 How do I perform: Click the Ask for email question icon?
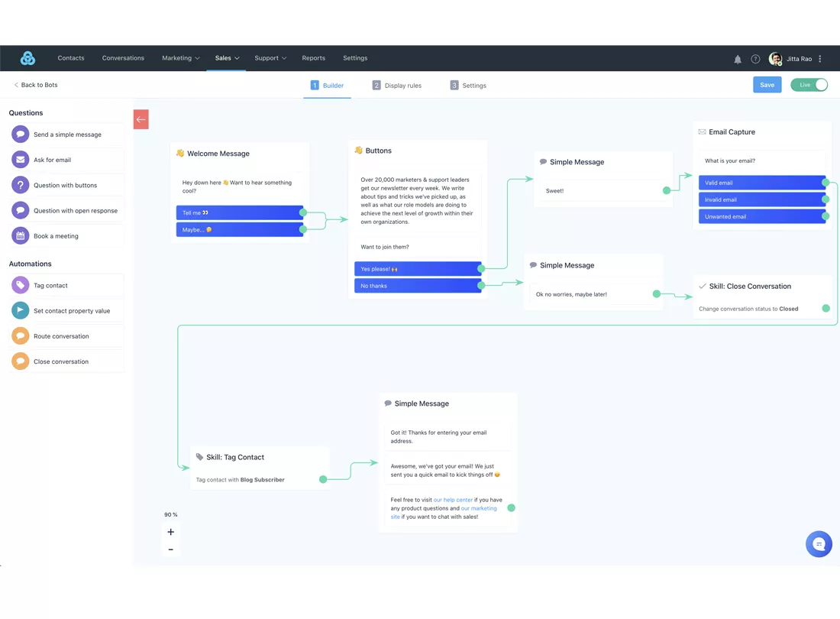20,159
